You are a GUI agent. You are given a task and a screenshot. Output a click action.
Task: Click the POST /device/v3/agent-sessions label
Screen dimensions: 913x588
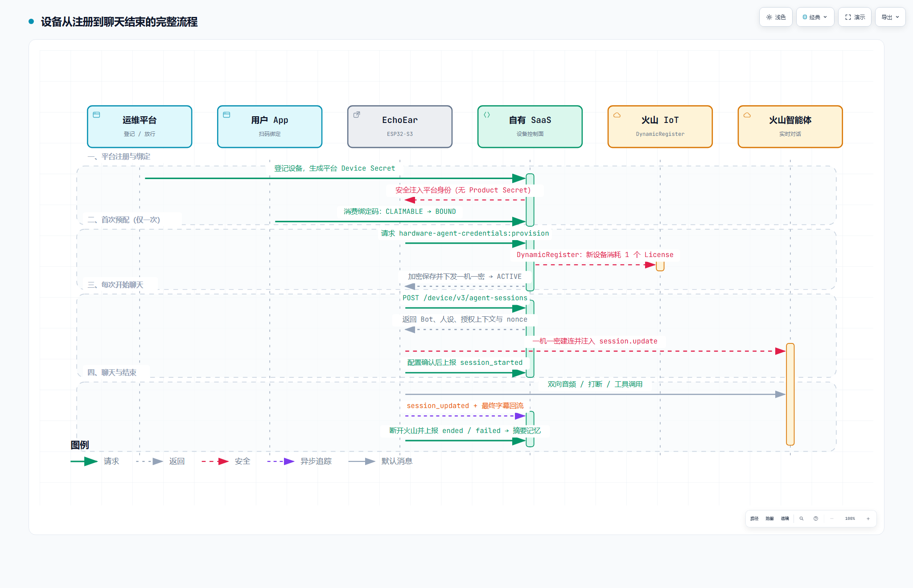(465, 298)
